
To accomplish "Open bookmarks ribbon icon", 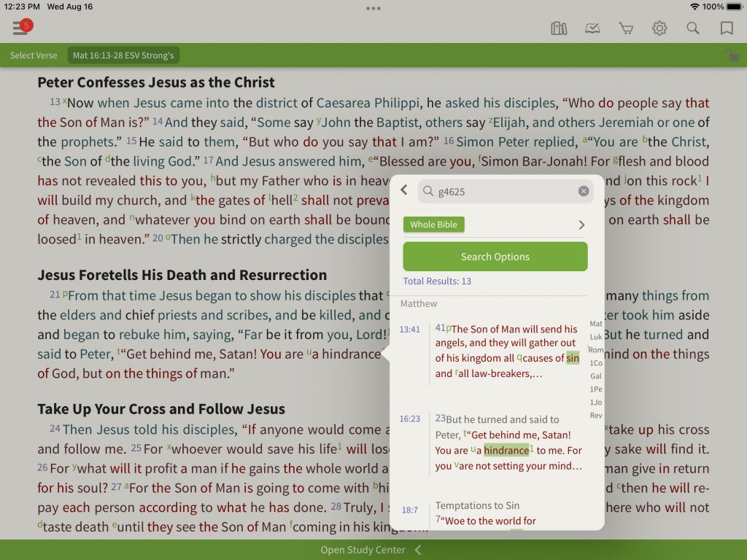I will pos(727,28).
